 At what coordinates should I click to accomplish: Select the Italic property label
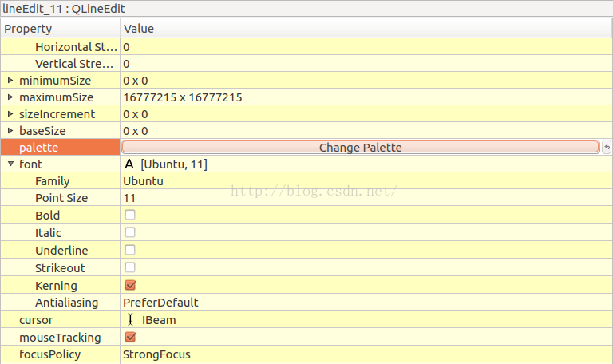coord(48,232)
